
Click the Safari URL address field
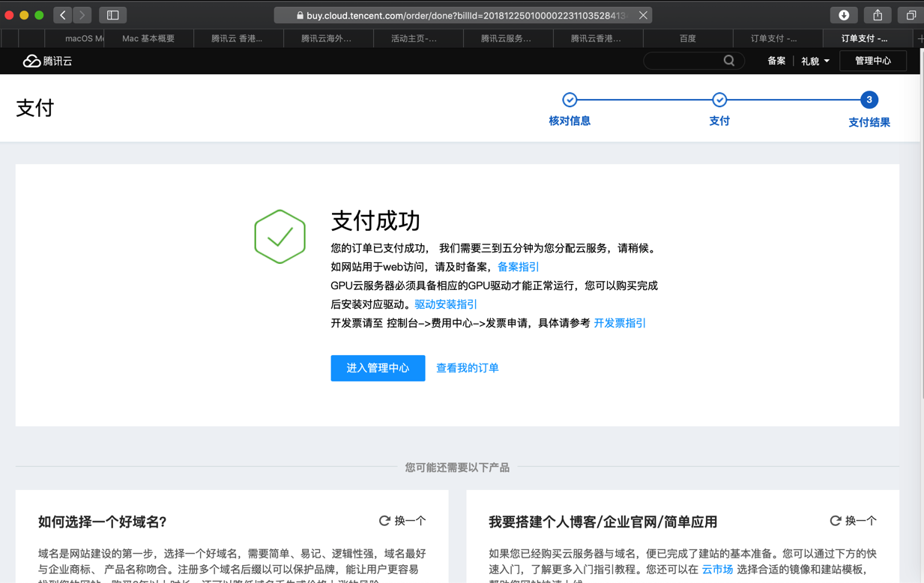(x=463, y=15)
